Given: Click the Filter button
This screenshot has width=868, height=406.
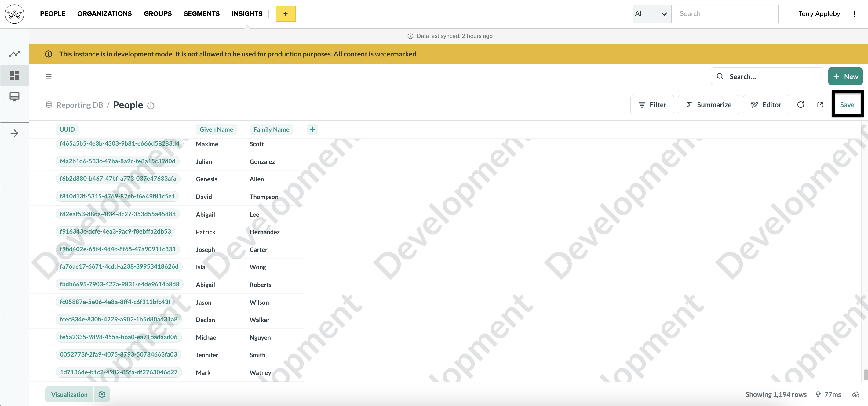Looking at the screenshot, I should 652,105.
